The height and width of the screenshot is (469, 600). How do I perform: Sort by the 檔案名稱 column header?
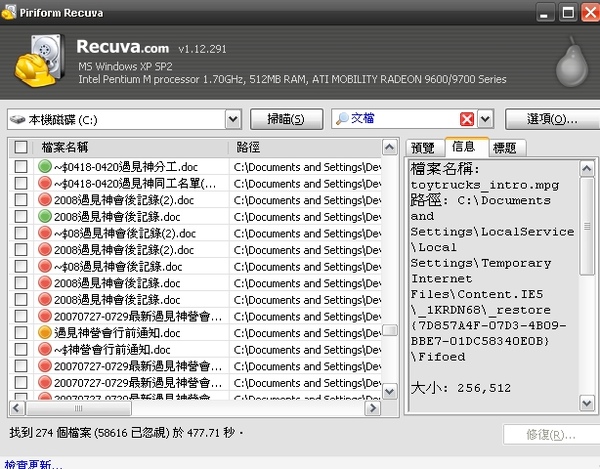tap(130, 147)
